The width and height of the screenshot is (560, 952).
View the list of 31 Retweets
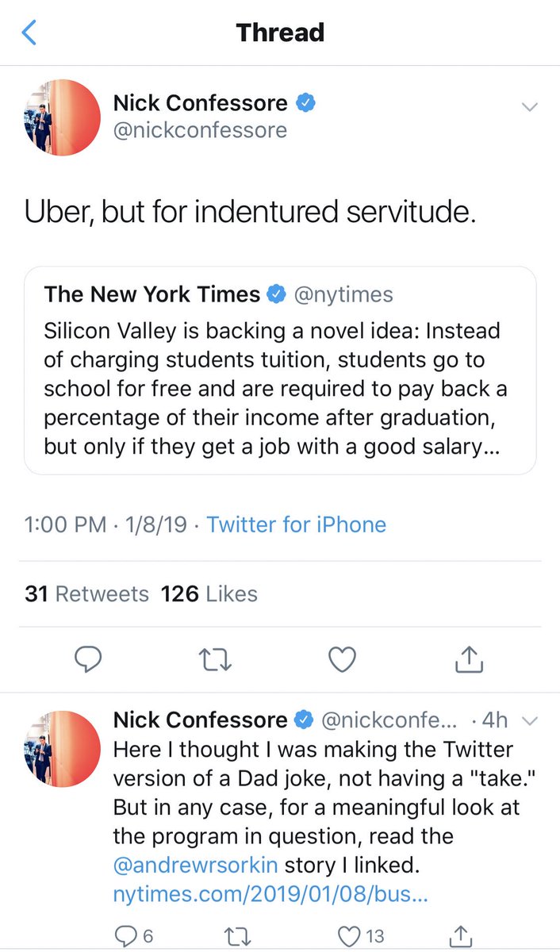tap(86, 593)
